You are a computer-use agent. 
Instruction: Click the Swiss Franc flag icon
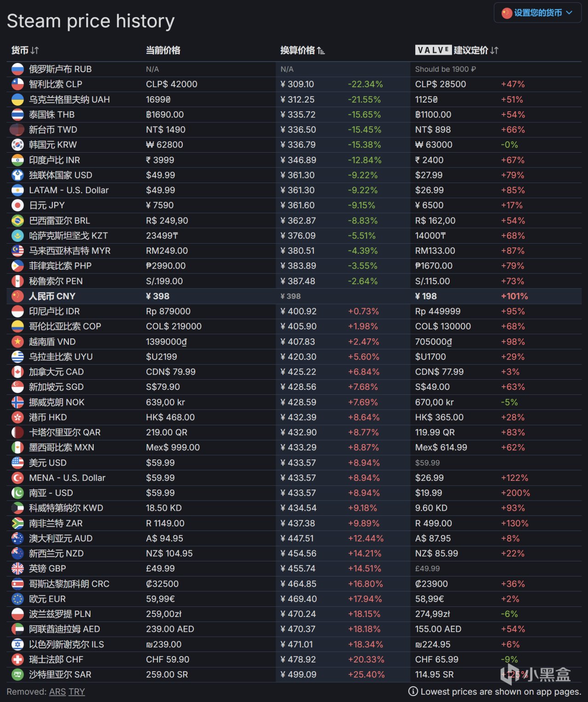click(17, 660)
